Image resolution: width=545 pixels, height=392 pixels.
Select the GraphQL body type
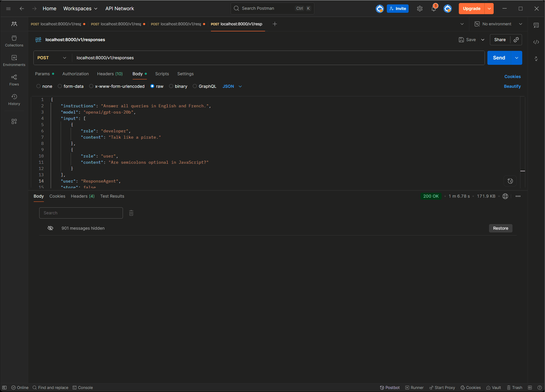point(195,86)
